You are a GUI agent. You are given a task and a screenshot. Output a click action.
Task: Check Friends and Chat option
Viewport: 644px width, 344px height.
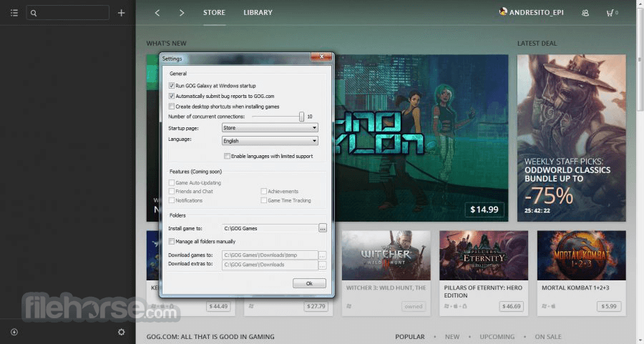pos(171,191)
